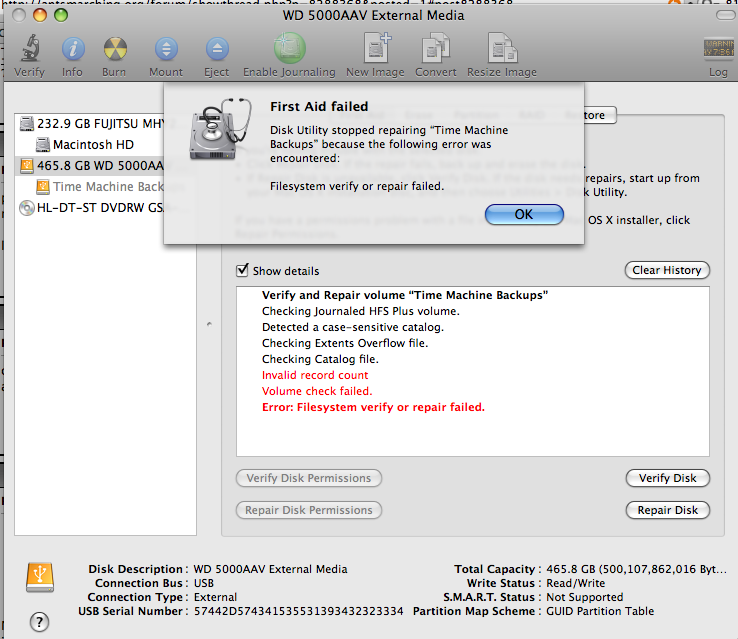Click the Total Capacity value
738x639 pixels.
click(636, 569)
